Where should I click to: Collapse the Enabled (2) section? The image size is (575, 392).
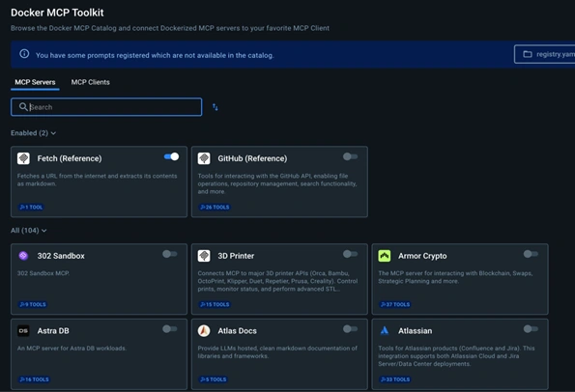tap(34, 133)
